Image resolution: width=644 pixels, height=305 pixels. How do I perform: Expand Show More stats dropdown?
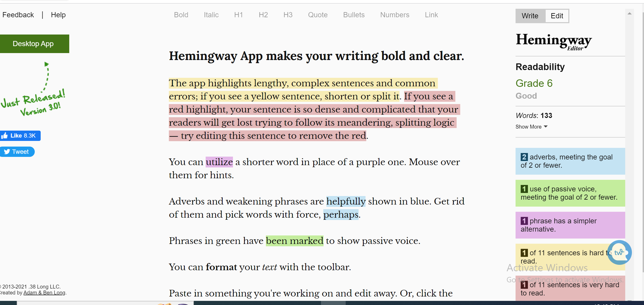pos(531,127)
